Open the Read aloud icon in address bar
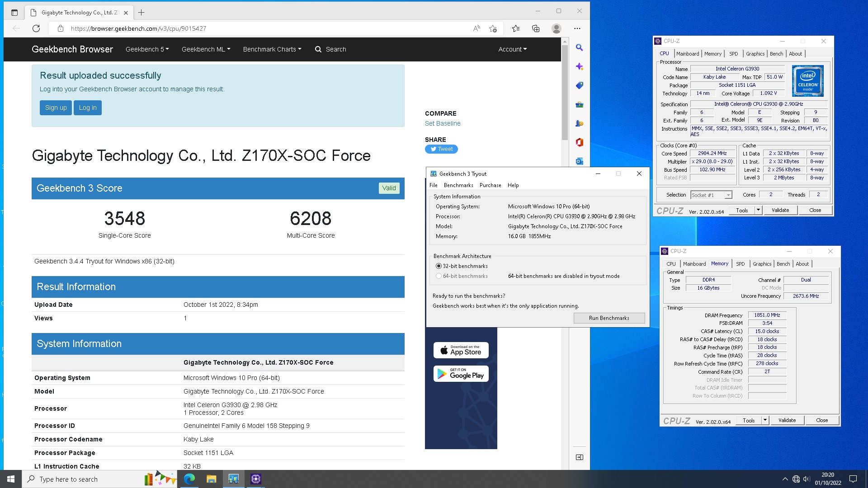868x488 pixels. coord(476,28)
